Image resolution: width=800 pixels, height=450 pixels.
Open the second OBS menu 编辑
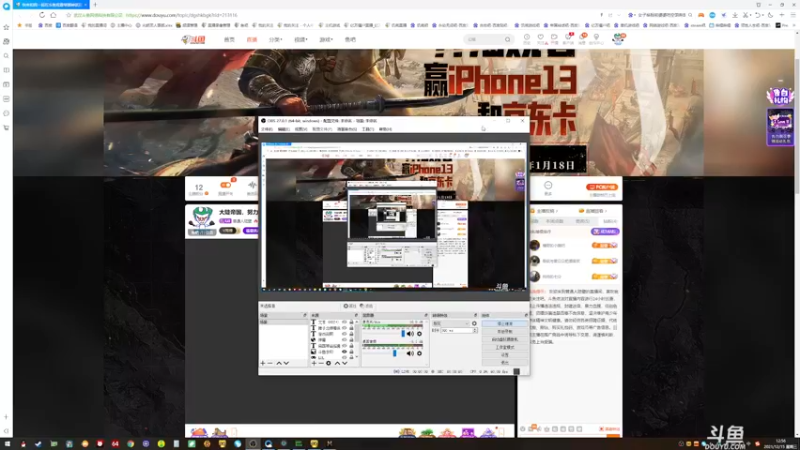coord(284,129)
